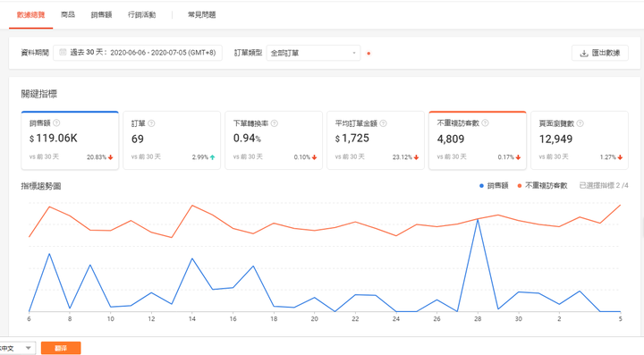
Task: Click the 12,949 page views value
Action: (x=555, y=139)
